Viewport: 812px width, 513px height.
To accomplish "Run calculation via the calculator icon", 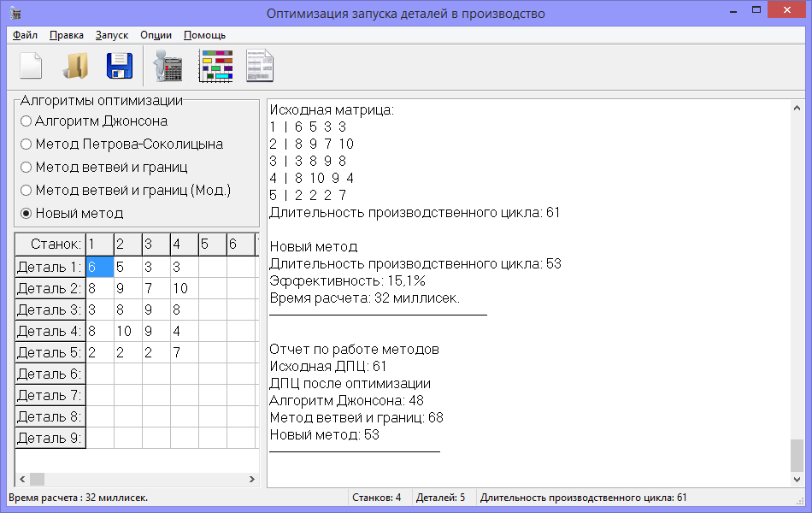I will click(x=168, y=65).
